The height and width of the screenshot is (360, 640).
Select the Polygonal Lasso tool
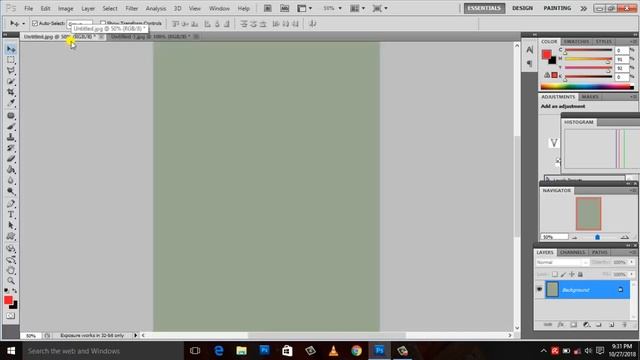pos(11,71)
